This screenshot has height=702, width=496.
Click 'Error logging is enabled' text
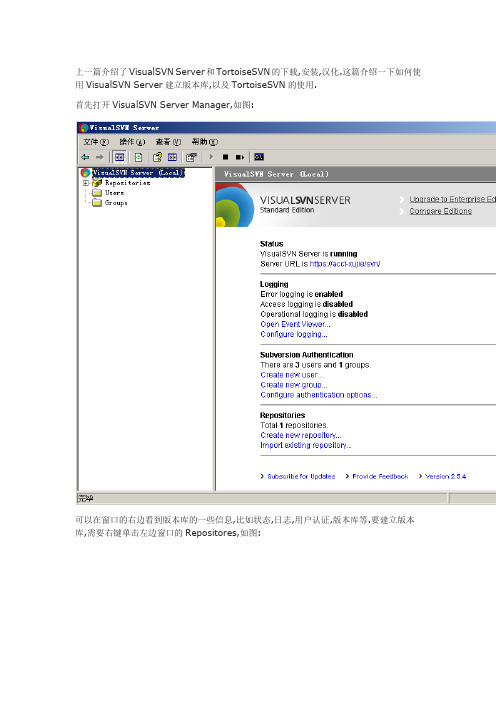pos(302,294)
